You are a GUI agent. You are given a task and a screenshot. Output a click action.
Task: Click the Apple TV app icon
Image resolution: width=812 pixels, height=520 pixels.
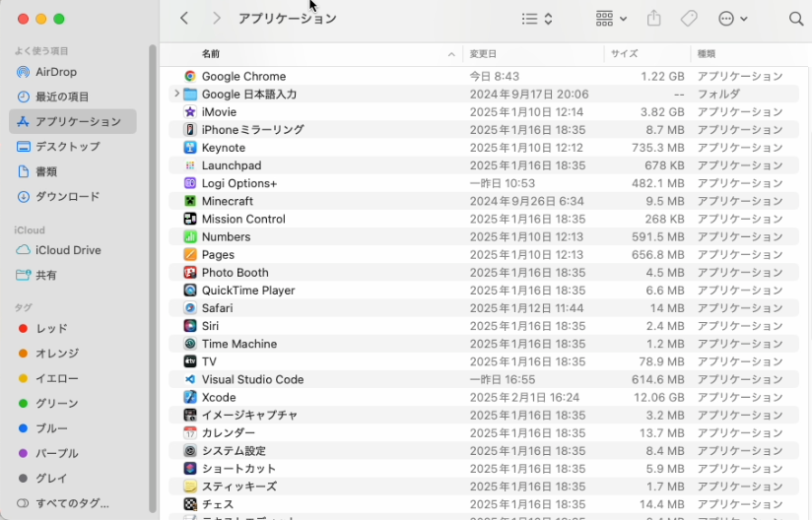190,361
